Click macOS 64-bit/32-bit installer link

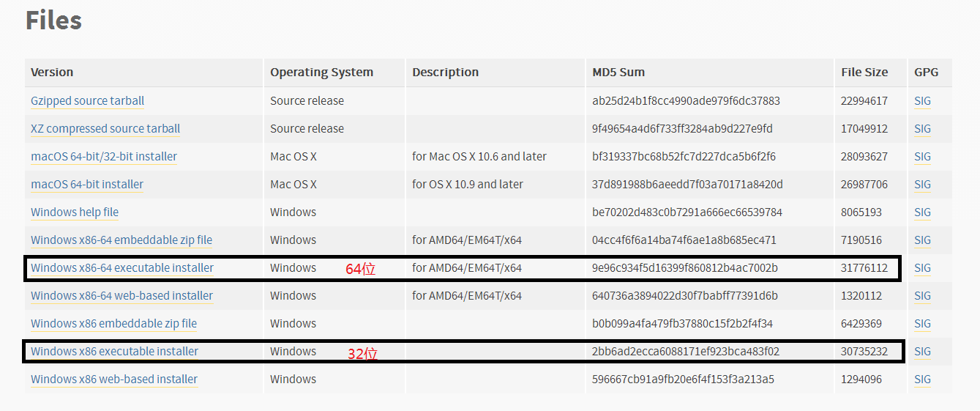(103, 157)
